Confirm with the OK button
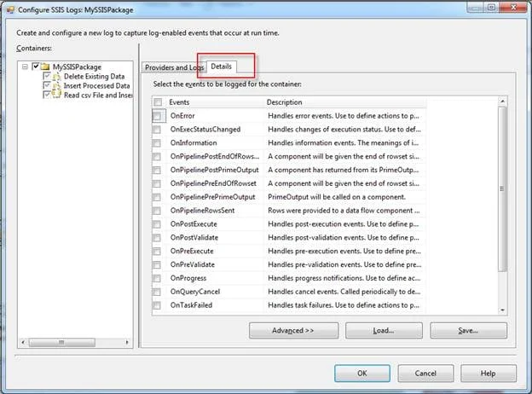The height and width of the screenshot is (394, 532). [362, 374]
